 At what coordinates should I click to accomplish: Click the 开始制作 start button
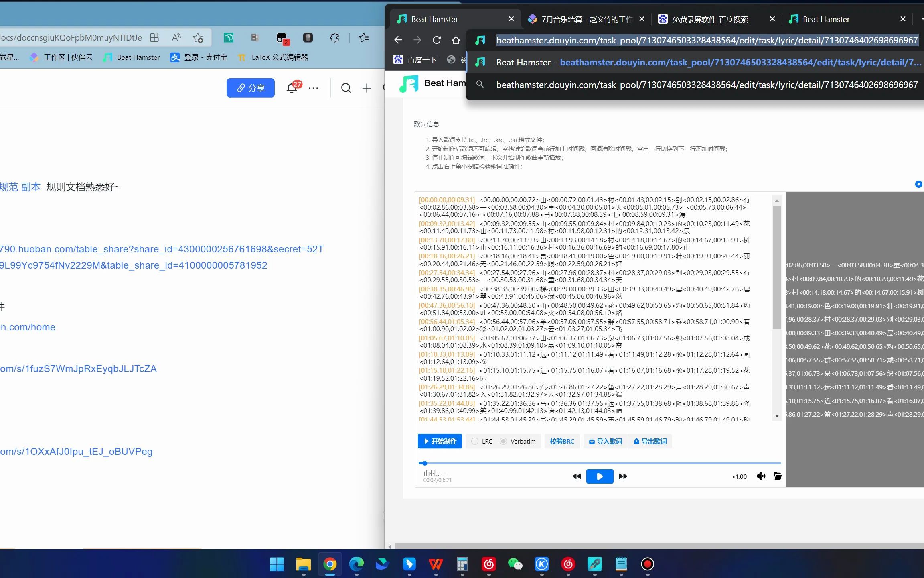pos(440,441)
